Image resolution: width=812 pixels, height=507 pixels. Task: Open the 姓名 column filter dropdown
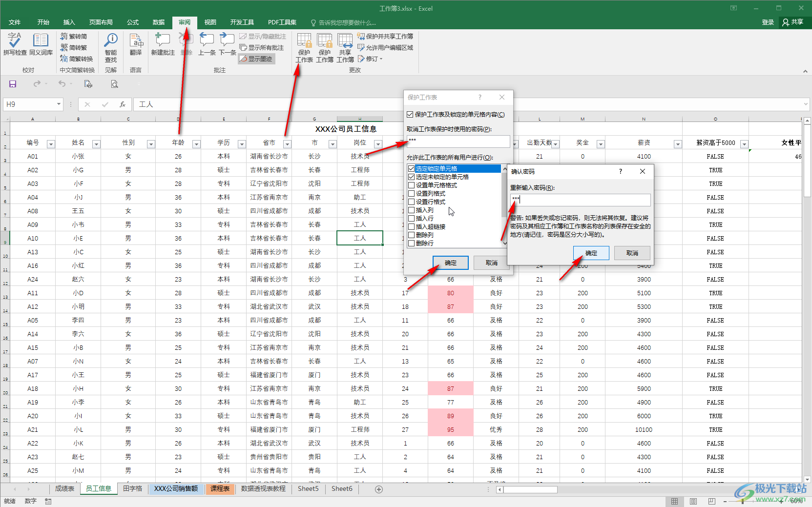pyautogui.click(x=96, y=144)
